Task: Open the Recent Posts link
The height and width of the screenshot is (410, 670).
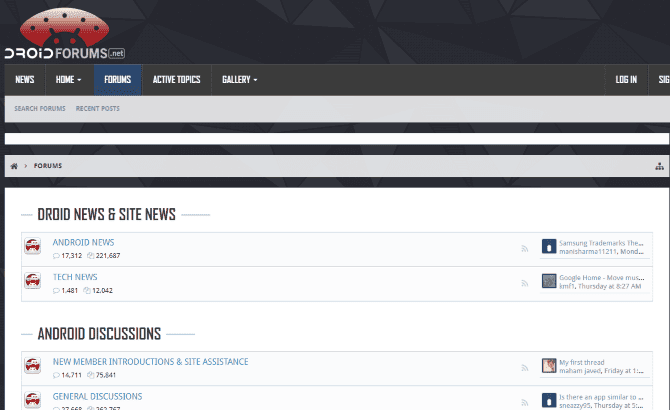Action: 97,108
